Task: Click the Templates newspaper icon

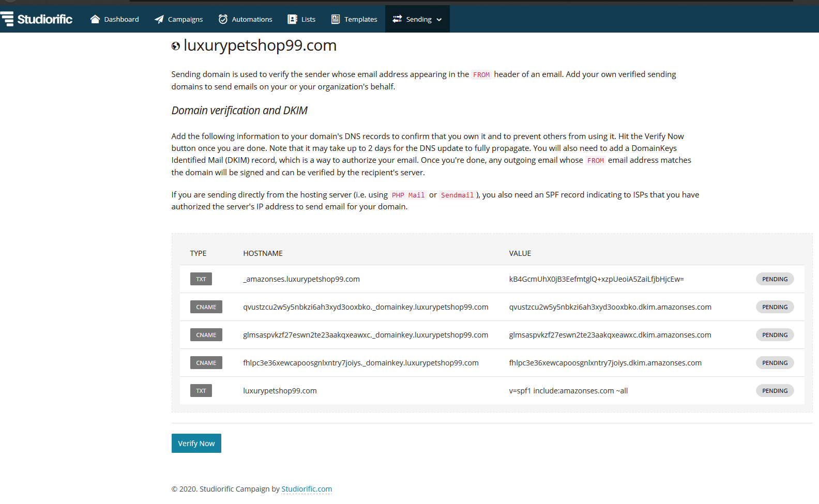Action: (x=336, y=19)
